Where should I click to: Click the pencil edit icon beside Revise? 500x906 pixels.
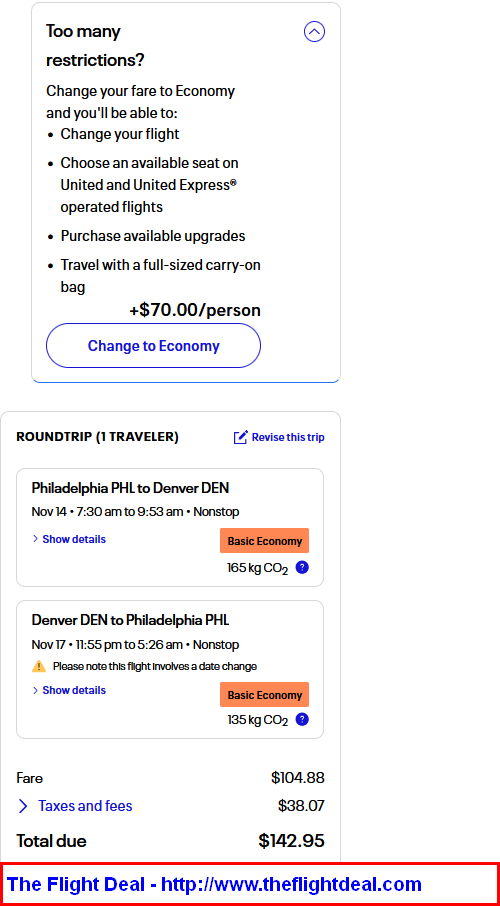tap(240, 437)
